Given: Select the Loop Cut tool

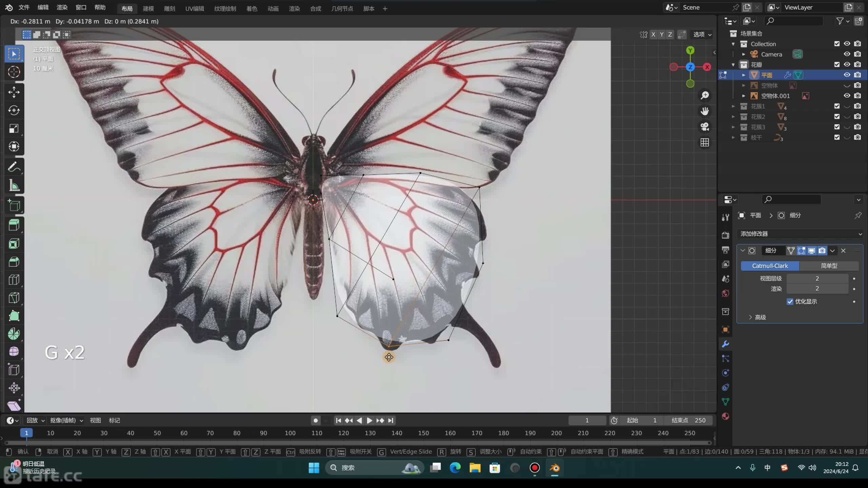Looking at the screenshot, I should coord(14,280).
